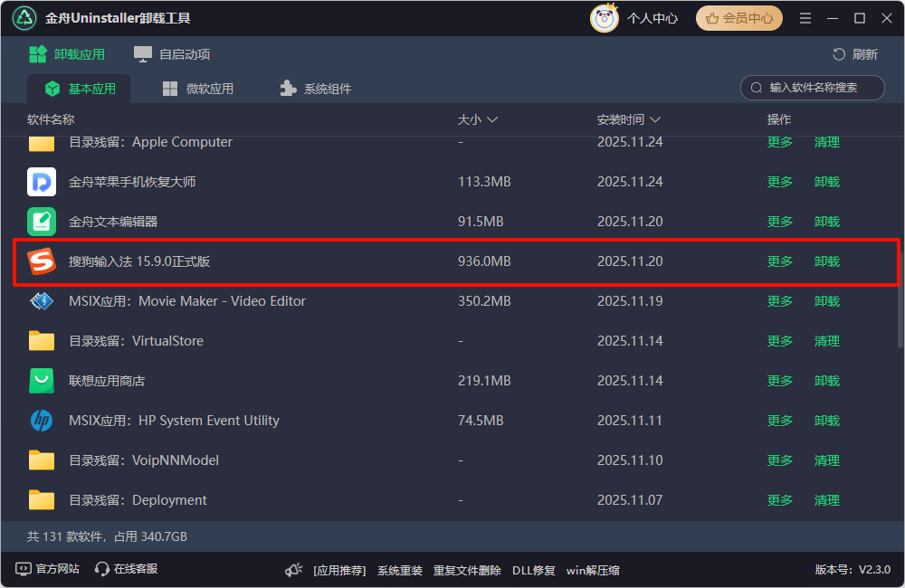Click the software name search field
The width and height of the screenshot is (905, 588).
(812, 88)
